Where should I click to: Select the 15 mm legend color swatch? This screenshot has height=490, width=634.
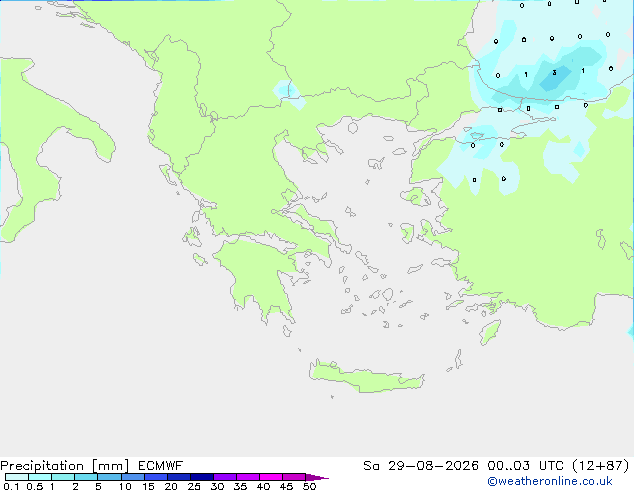156,477
